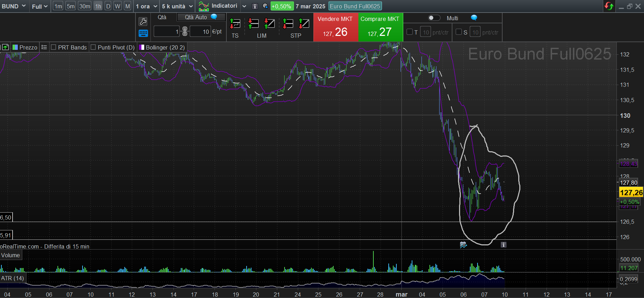Select the 5m timeframe tab

[x=71, y=6]
